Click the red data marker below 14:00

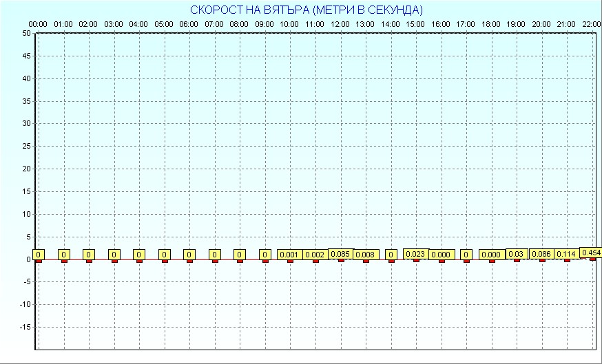click(x=391, y=261)
